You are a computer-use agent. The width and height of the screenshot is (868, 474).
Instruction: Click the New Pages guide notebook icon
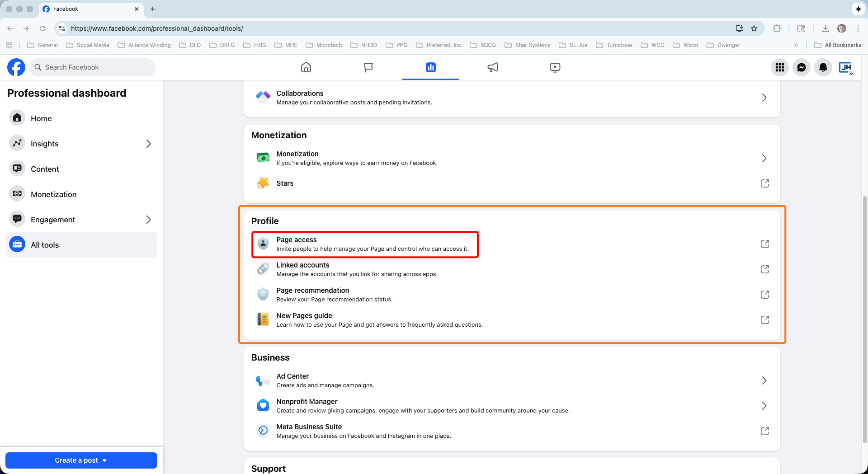coord(263,320)
